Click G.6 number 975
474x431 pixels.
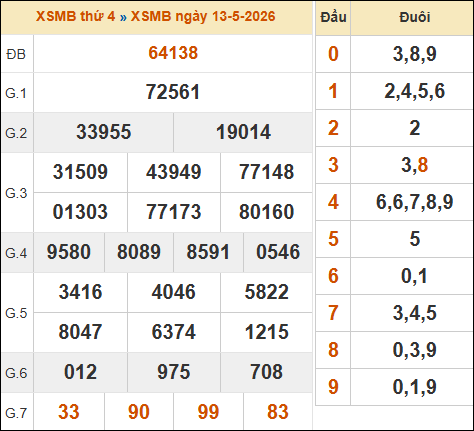pos(174,372)
